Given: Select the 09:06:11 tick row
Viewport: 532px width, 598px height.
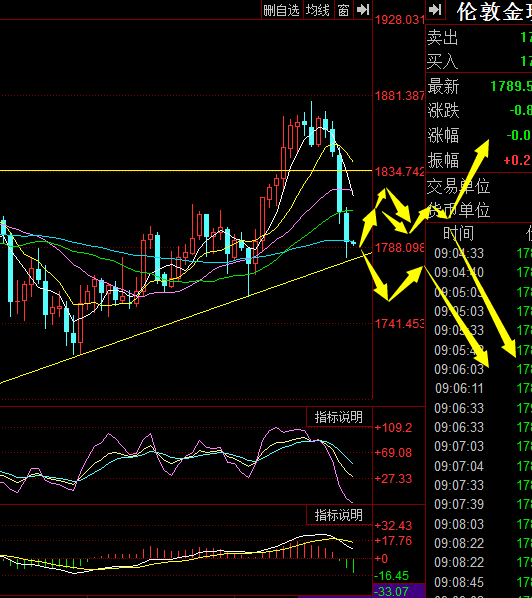Looking at the screenshot, I should point(479,388).
